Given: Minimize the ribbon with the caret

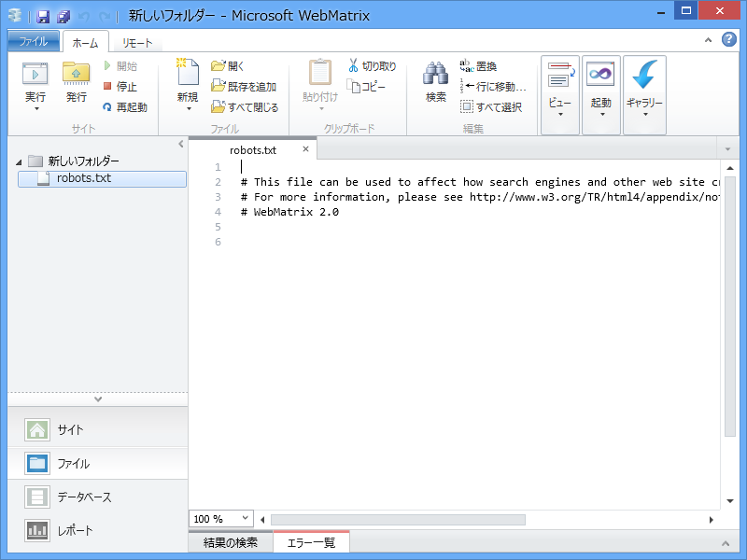Looking at the screenshot, I should point(709,40).
